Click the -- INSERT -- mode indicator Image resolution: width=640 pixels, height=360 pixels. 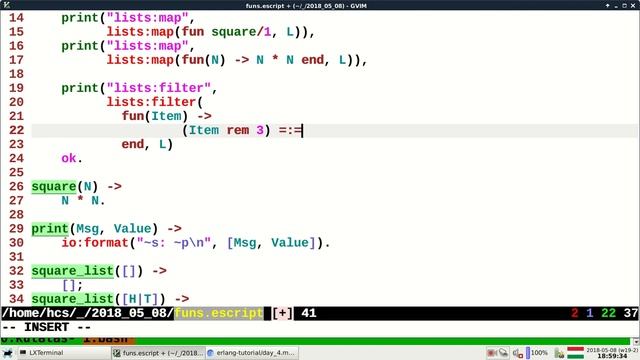46,327
